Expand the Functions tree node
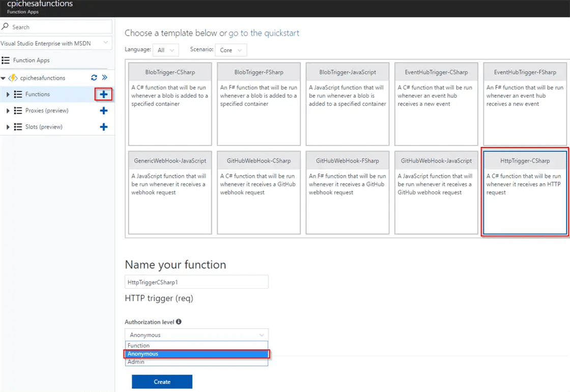 [x=9, y=94]
